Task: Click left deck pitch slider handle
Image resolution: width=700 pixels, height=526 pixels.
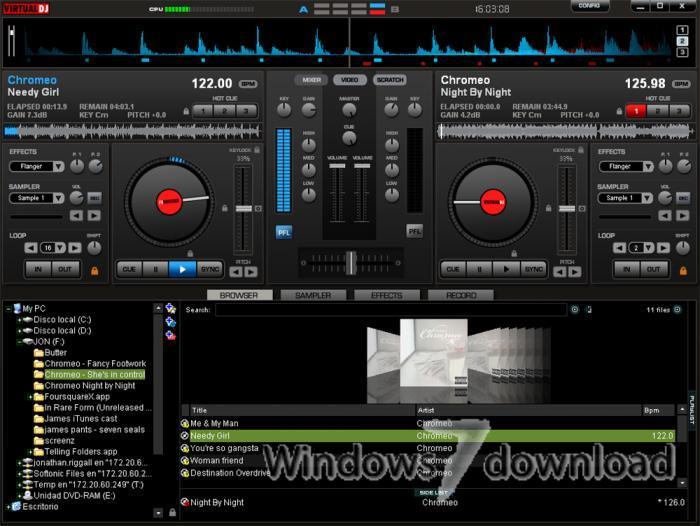Action: [243, 209]
